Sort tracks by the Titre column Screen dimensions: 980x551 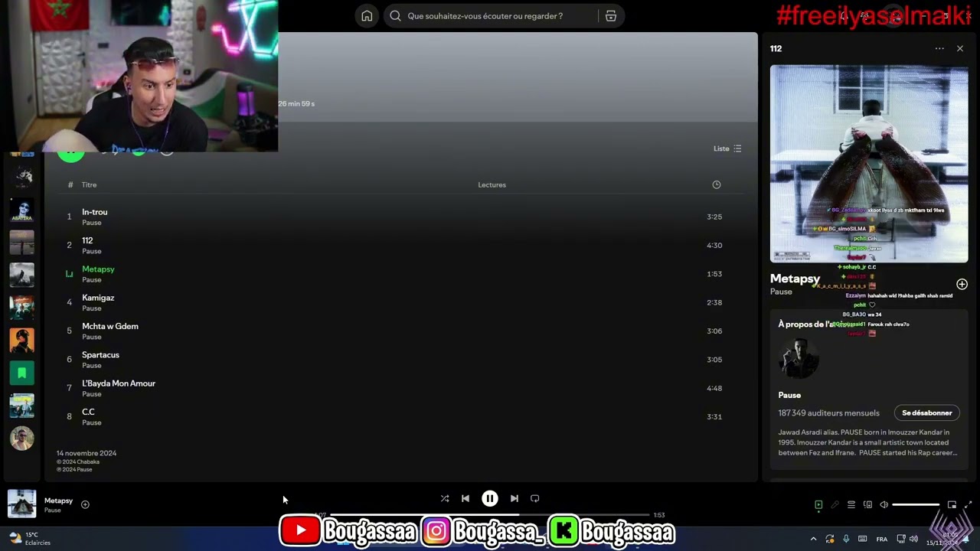click(90, 184)
